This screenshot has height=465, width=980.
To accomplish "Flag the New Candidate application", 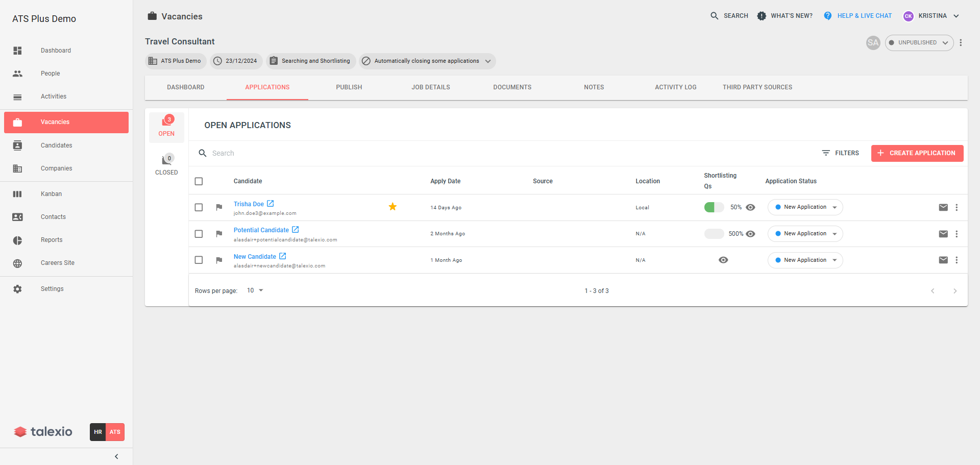I will click(x=219, y=260).
